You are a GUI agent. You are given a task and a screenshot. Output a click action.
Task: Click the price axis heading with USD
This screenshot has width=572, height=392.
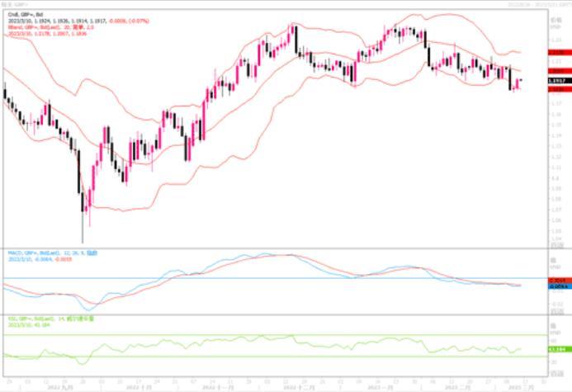pyautogui.click(x=555, y=23)
